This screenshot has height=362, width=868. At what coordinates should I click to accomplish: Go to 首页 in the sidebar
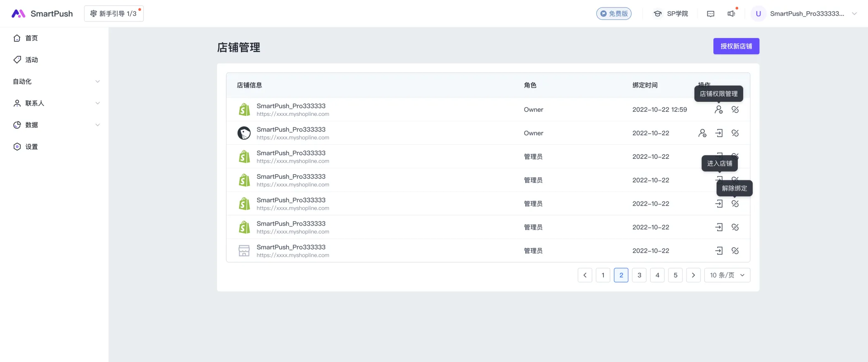coord(31,38)
